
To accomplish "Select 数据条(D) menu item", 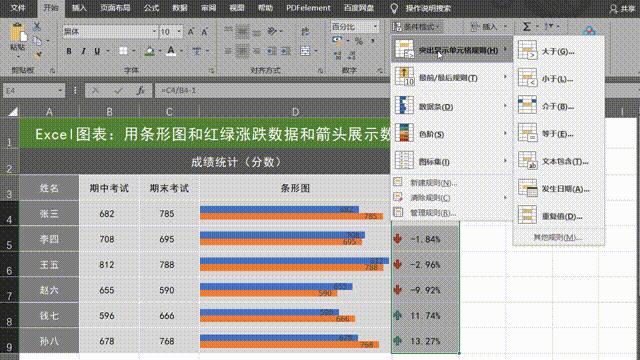I will (452, 106).
